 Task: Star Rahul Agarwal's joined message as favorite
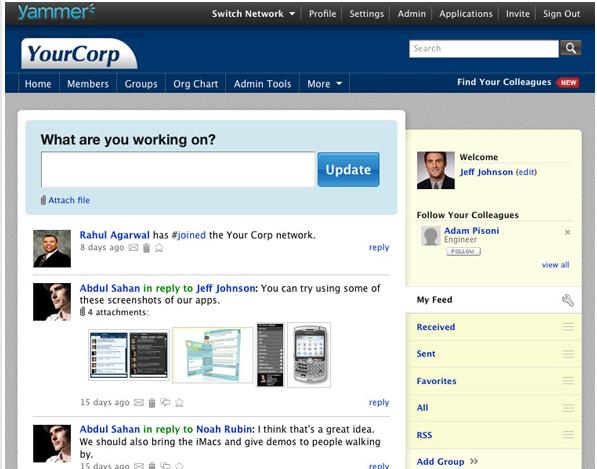pyautogui.click(x=159, y=248)
